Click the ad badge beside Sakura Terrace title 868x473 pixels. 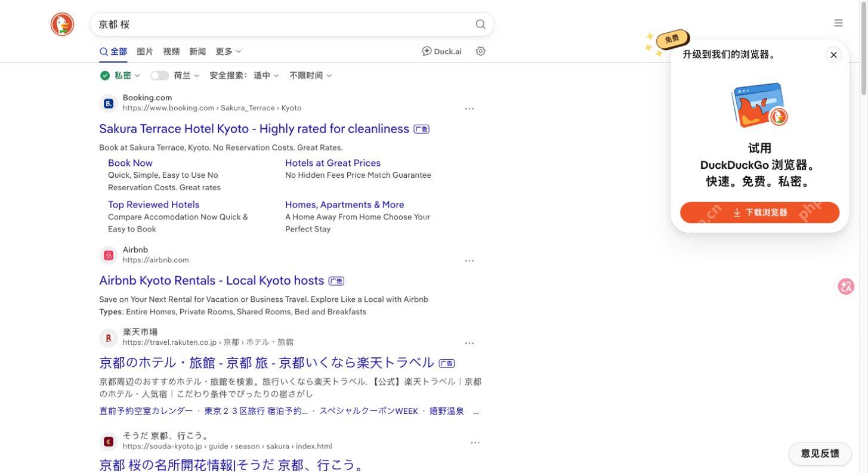pyautogui.click(x=421, y=129)
